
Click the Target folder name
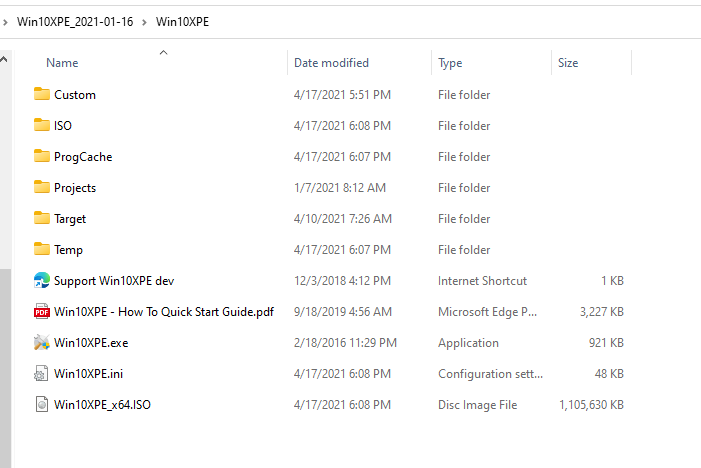click(70, 219)
